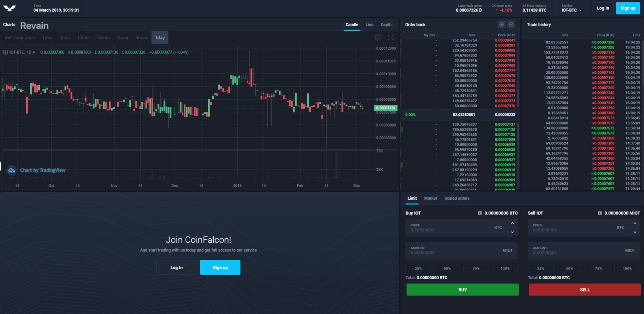Select the 15min timeframe
This screenshot has width=644, height=314.
[83, 38]
